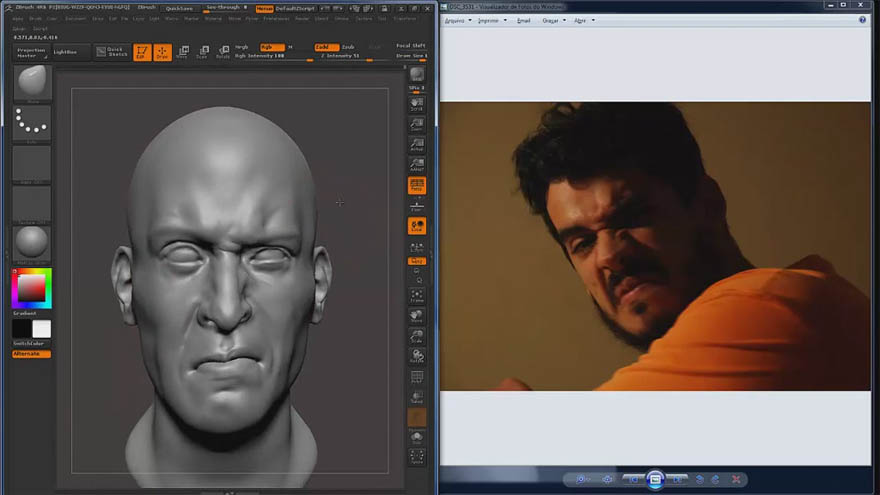Click the QuickSave button

click(x=180, y=8)
